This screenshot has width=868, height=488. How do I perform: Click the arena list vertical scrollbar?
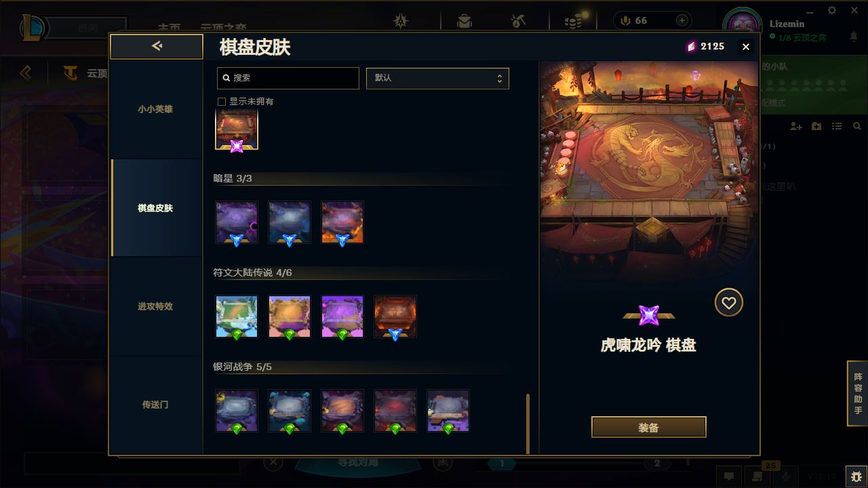[x=528, y=424]
